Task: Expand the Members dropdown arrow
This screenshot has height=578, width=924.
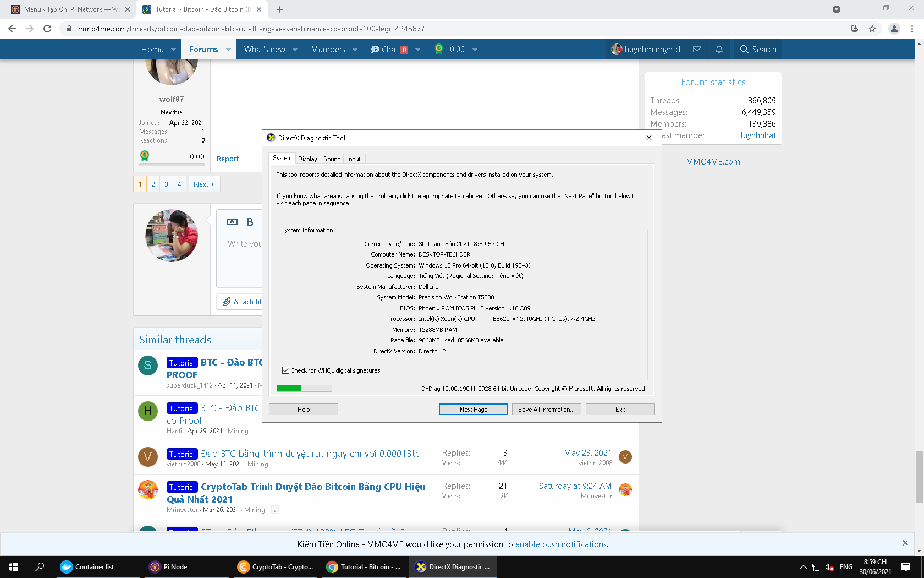Action: 355,49
